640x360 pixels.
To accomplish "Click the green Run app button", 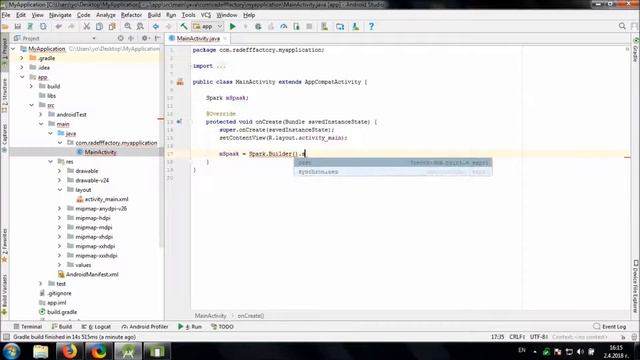I will point(233,27).
